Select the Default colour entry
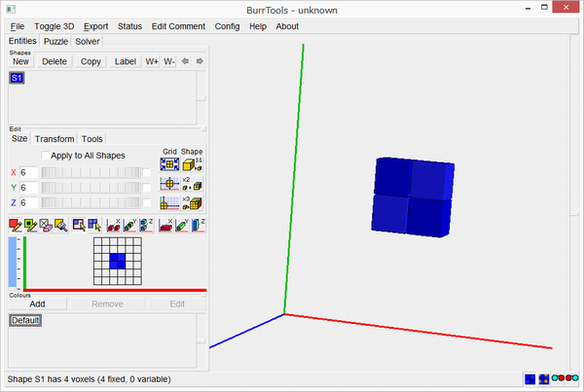 25,320
